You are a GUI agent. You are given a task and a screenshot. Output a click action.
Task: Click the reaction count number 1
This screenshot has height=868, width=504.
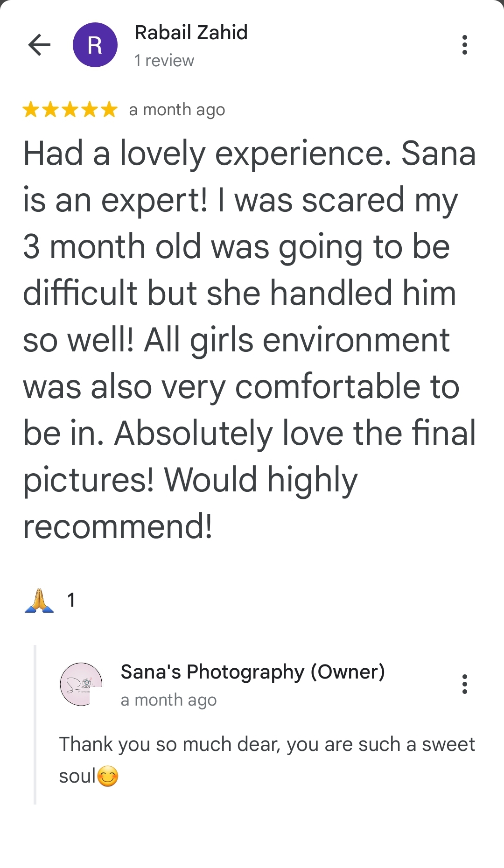71,600
